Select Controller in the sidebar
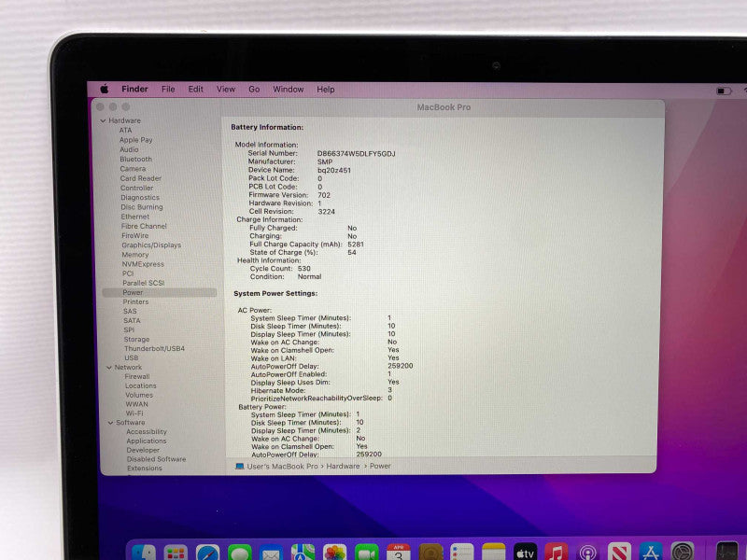The image size is (747, 560). coord(136,188)
